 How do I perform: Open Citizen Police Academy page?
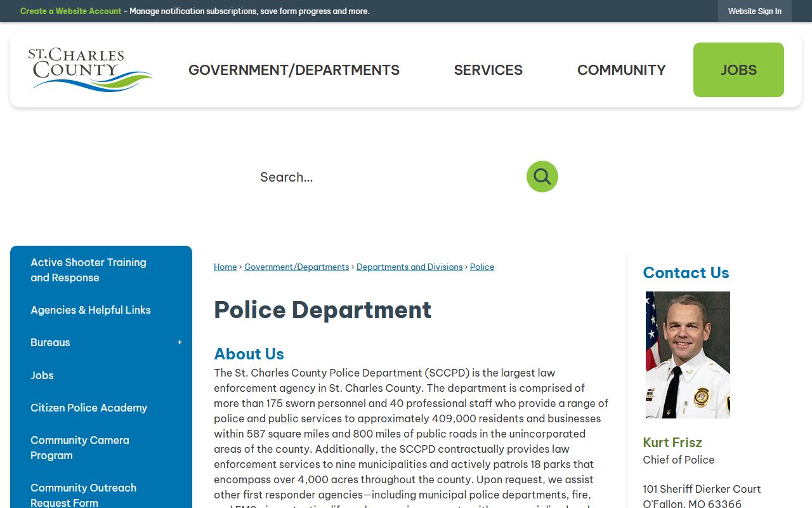coord(89,408)
